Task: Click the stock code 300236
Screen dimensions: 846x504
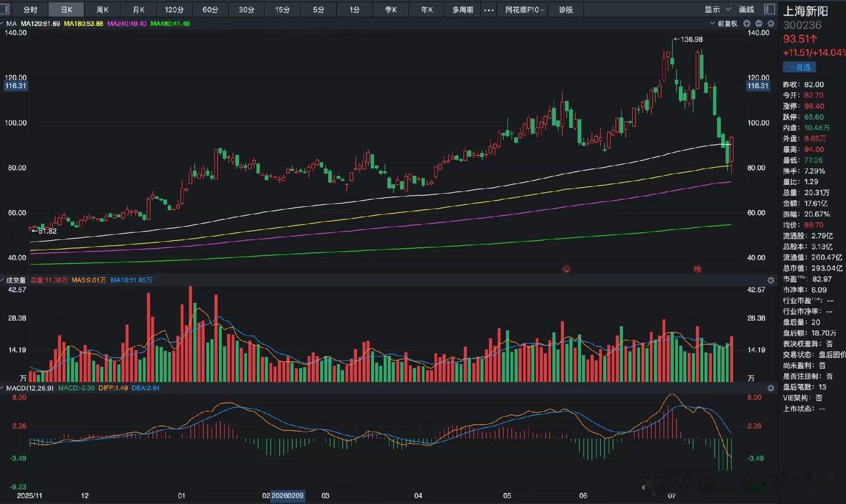Action: pos(802,25)
